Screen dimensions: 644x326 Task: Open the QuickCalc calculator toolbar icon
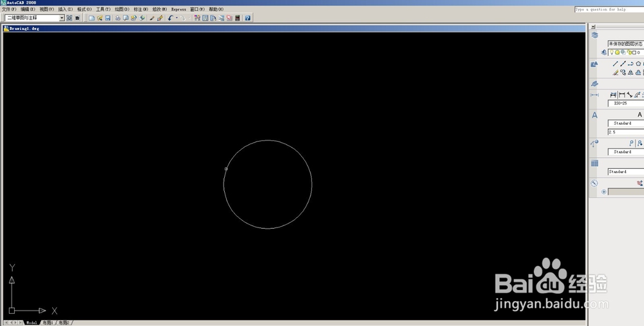tap(238, 18)
